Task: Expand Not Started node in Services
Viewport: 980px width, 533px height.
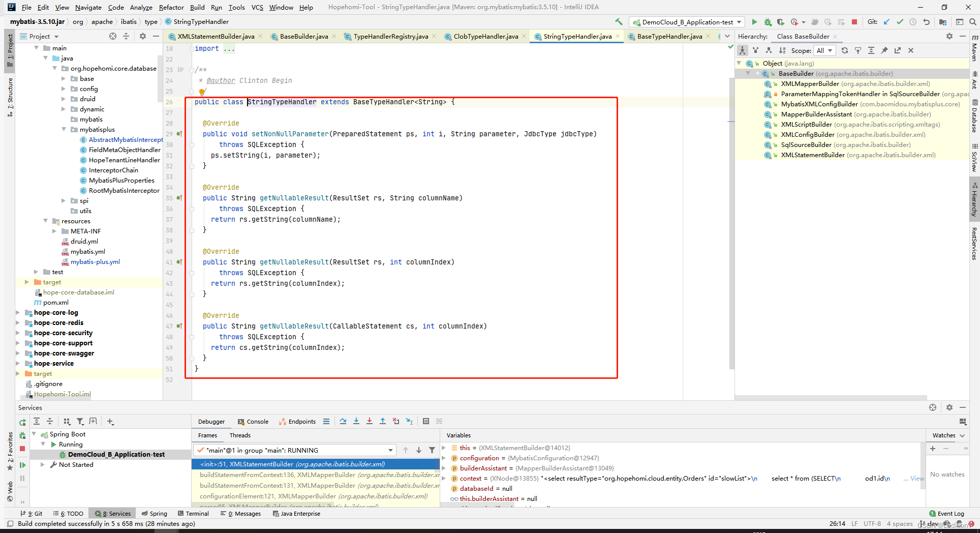Action: pos(43,465)
